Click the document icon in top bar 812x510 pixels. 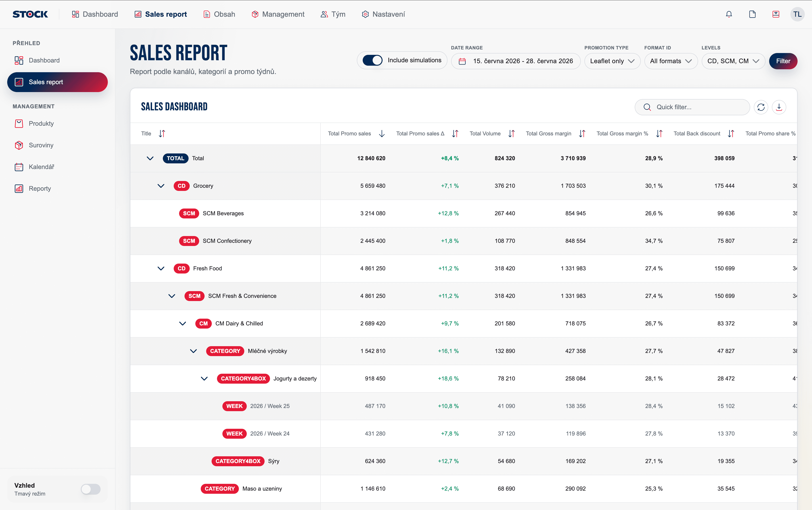[752, 14]
